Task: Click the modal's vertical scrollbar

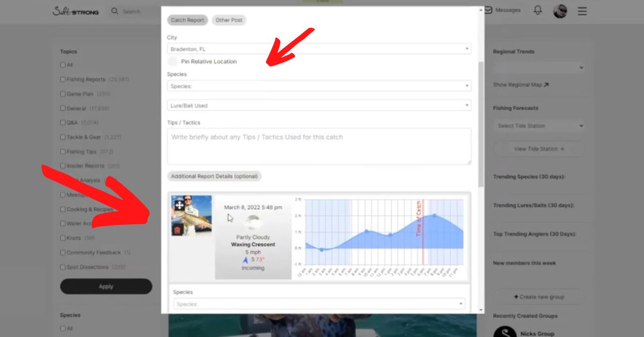Action: point(481,123)
